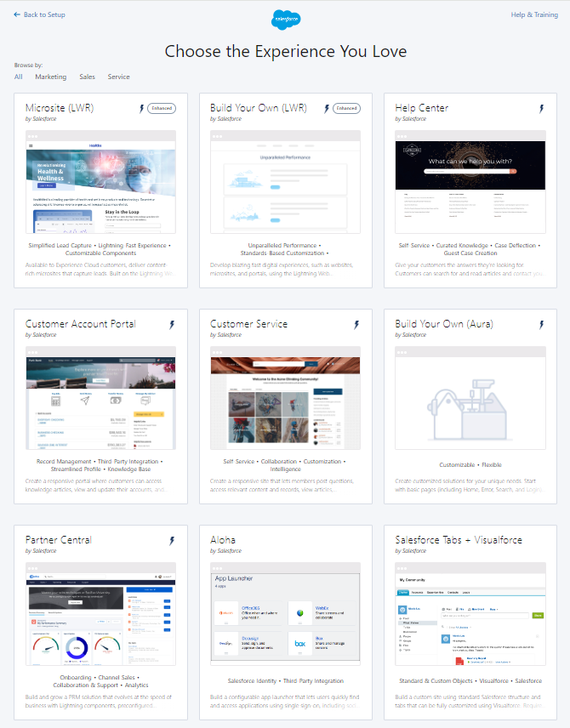570x728 pixels.
Task: Click Enhanced badge on Build Your Own (LWR)
Action: [346, 109]
